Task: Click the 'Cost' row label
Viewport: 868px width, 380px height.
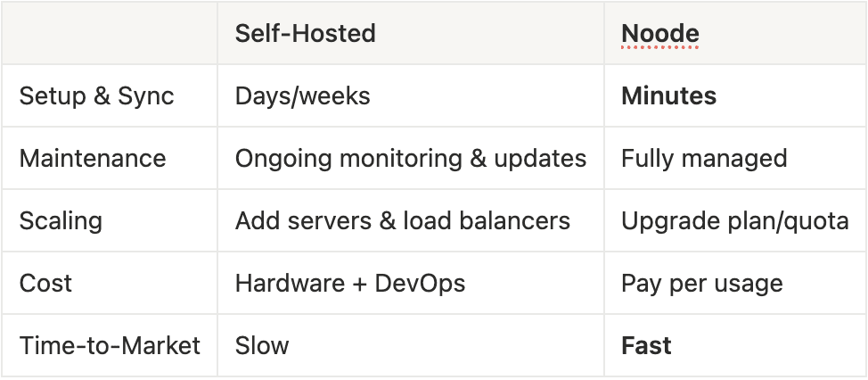Action: click(45, 284)
